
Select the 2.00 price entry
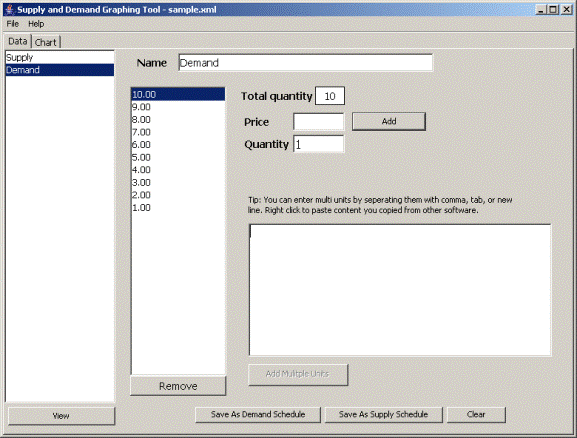pos(178,195)
